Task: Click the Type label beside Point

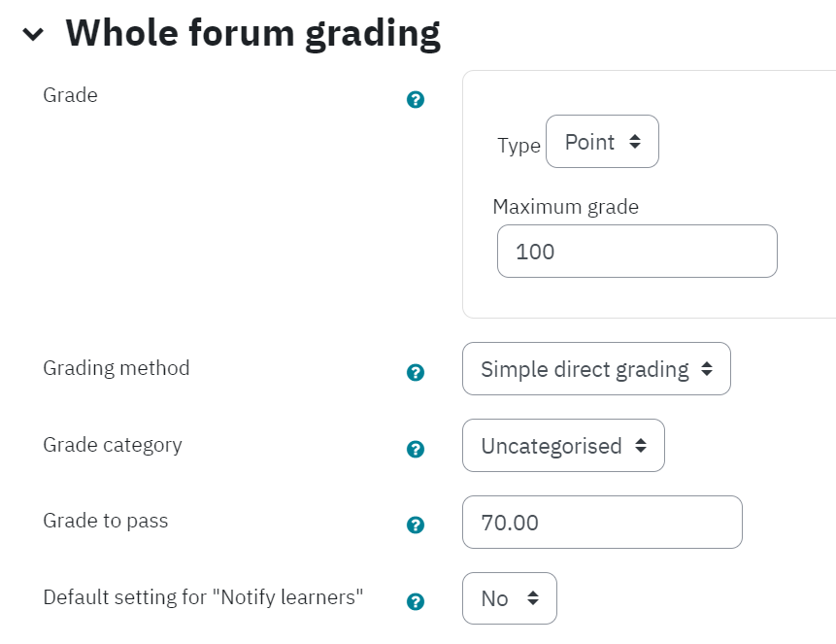Action: pos(518,145)
